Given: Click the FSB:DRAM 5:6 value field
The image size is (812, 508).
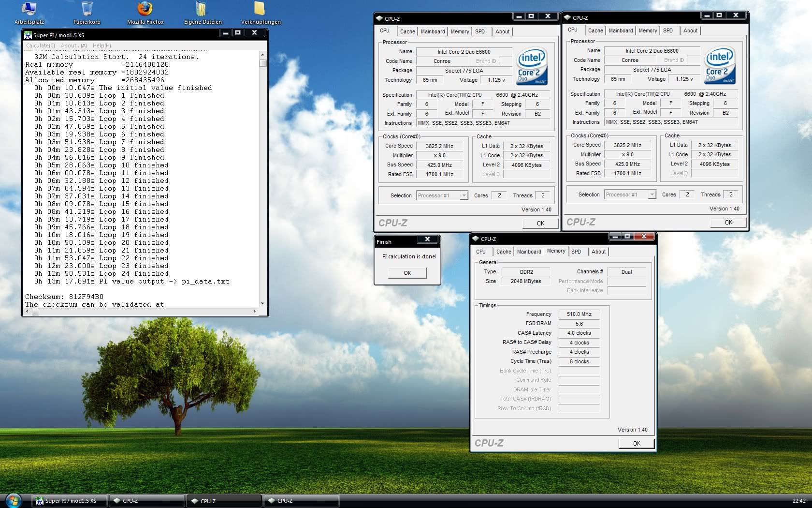Looking at the screenshot, I should 579,324.
